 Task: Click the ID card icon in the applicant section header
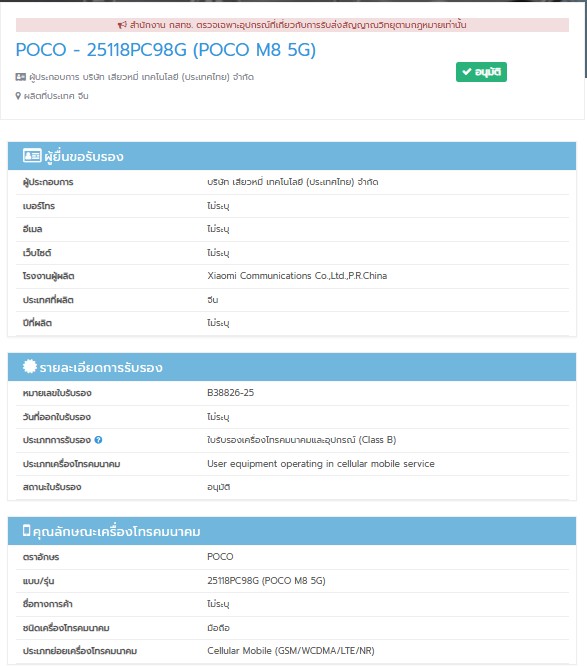coord(32,155)
